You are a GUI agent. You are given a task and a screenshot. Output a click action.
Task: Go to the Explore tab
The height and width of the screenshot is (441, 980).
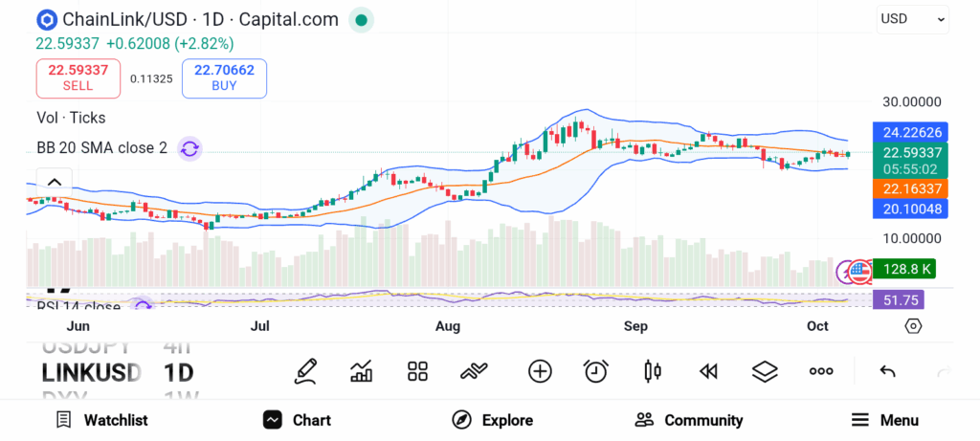pyautogui.click(x=492, y=420)
